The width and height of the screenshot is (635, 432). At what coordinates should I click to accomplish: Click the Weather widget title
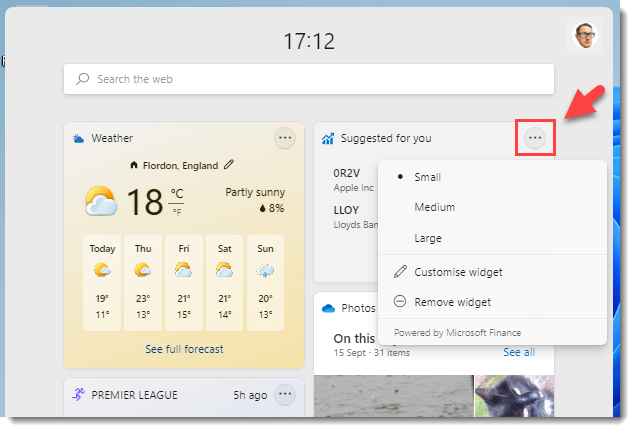(x=112, y=138)
